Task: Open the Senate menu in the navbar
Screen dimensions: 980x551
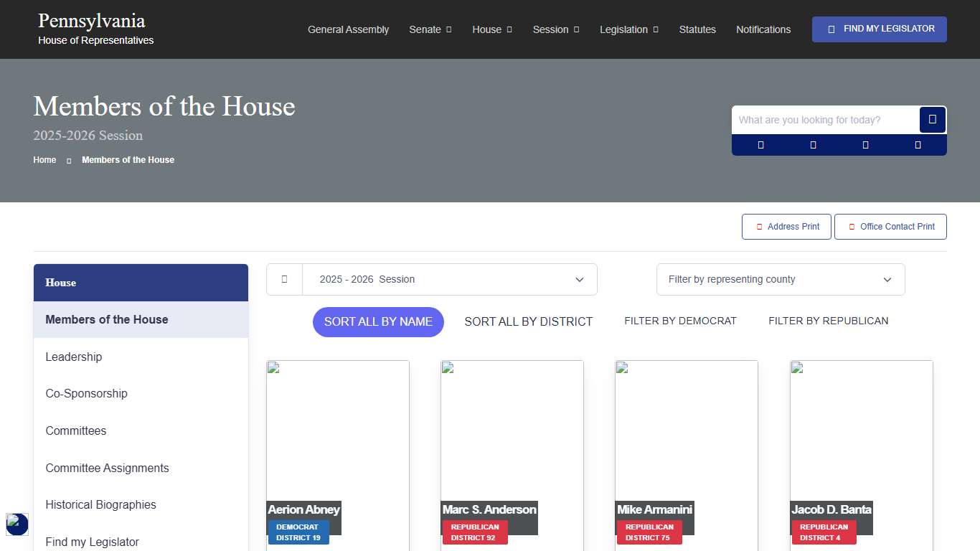Action: click(x=430, y=29)
